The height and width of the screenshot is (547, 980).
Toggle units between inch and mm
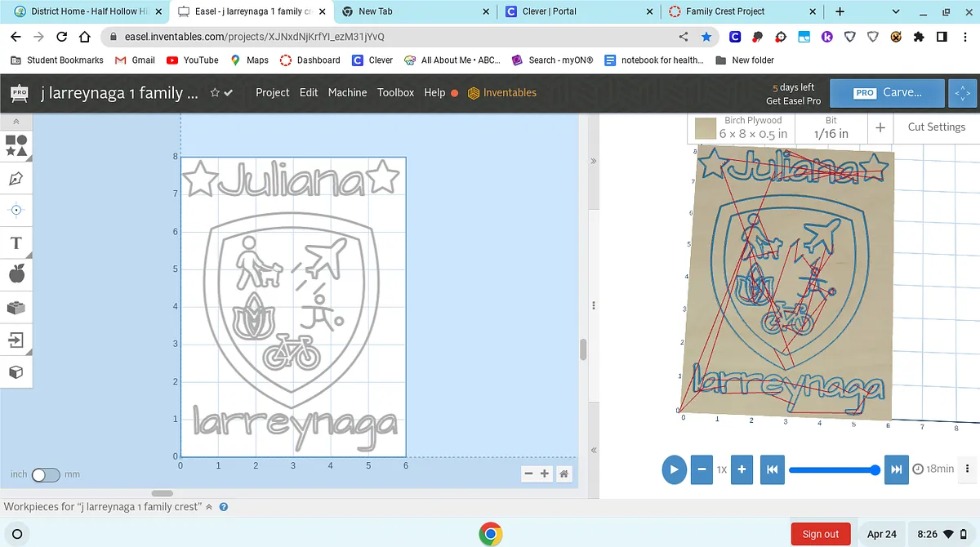(46, 474)
